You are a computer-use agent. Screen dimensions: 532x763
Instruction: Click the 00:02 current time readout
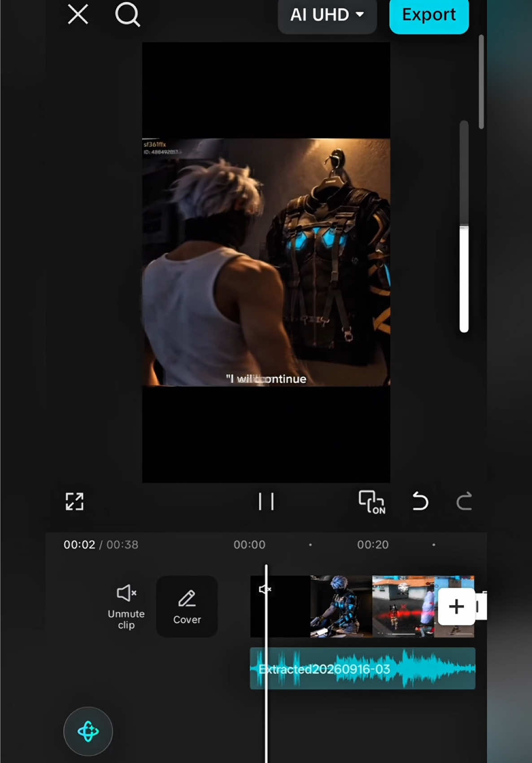click(x=79, y=545)
